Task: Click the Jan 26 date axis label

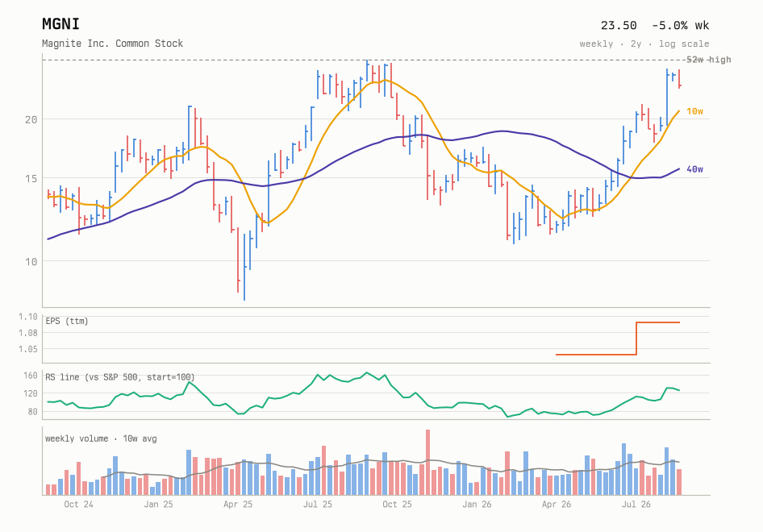Action: 477,505
